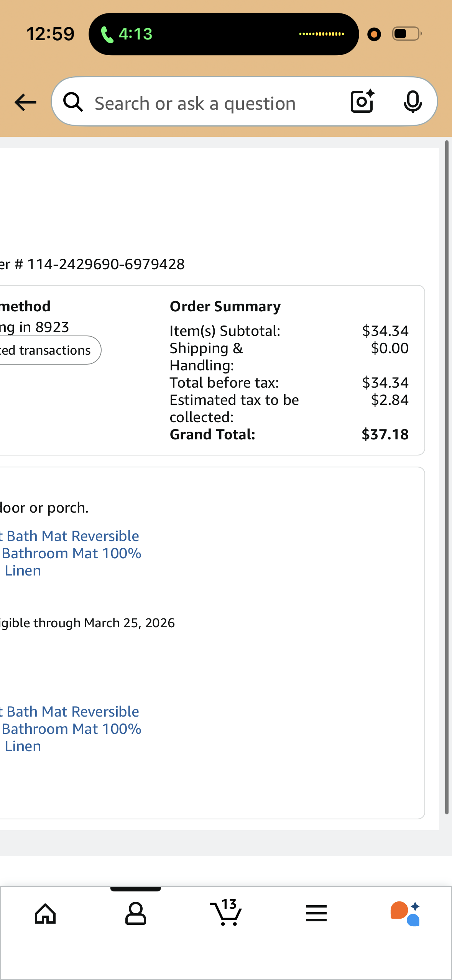Open the Home tab icon
Image resolution: width=452 pixels, height=980 pixels.
(45, 914)
